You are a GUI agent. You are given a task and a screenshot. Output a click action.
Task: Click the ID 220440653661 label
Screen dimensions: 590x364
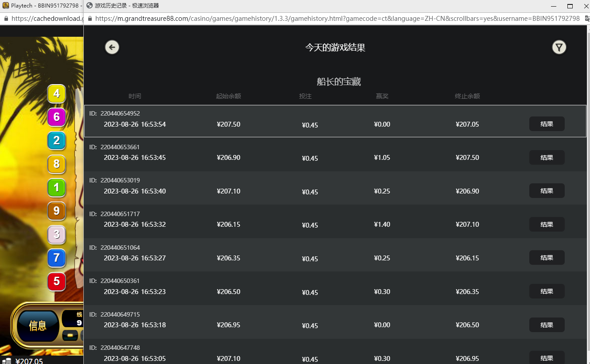pos(114,147)
